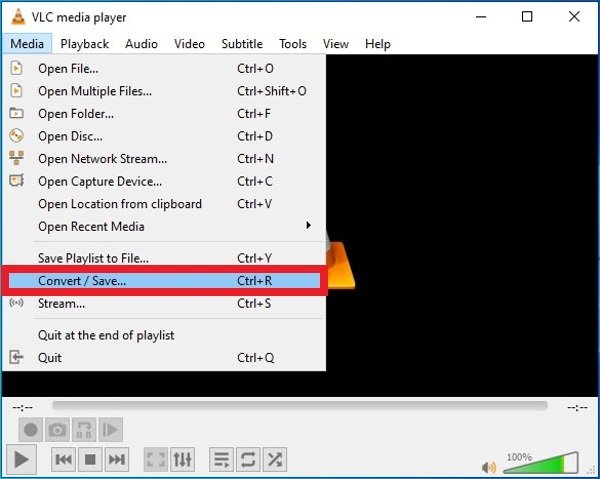This screenshot has width=600, height=479.
Task: Select Convert / Save... menu entry
Action: click(x=164, y=281)
